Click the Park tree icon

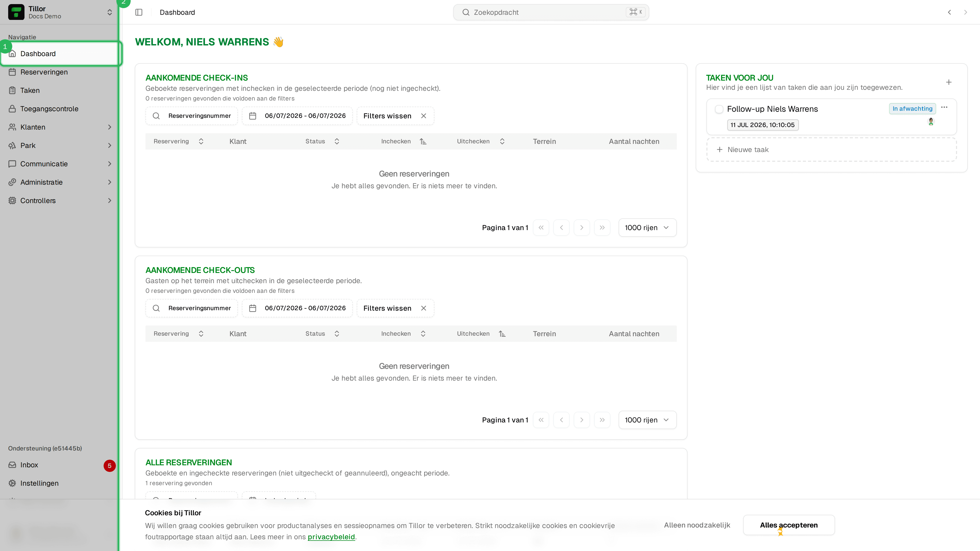click(x=12, y=145)
